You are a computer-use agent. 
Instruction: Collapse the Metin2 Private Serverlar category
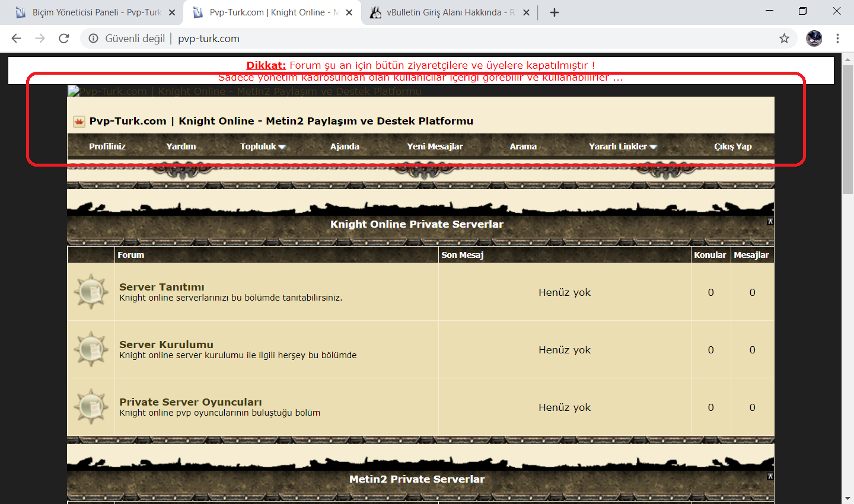(770, 477)
